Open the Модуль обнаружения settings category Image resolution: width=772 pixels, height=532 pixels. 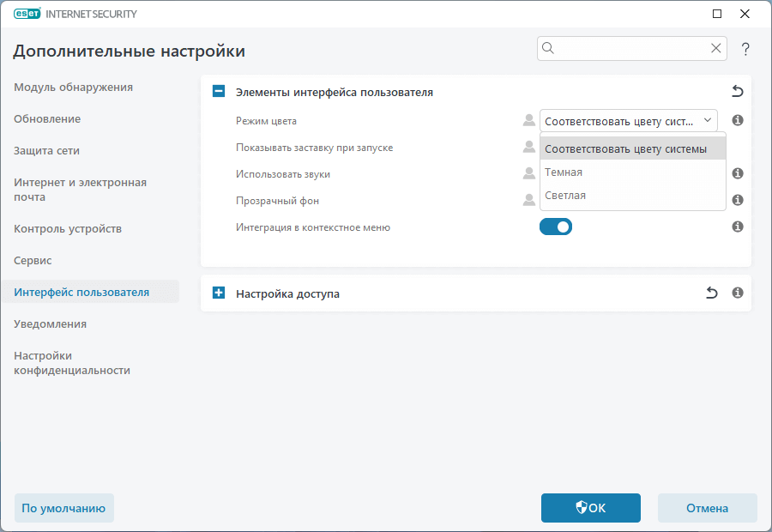(x=73, y=88)
